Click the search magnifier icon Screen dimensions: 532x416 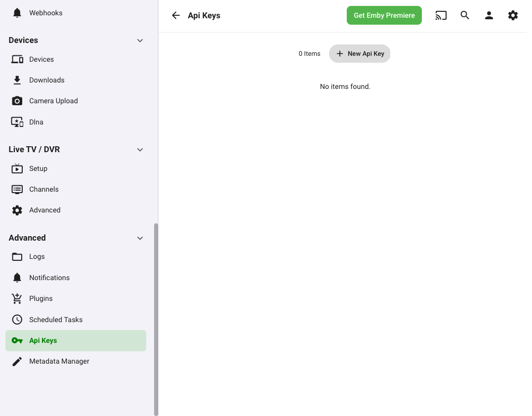point(465,15)
